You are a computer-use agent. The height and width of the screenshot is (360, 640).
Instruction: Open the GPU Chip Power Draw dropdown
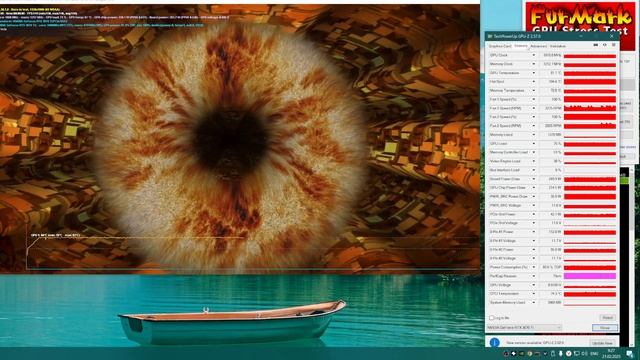[533, 188]
